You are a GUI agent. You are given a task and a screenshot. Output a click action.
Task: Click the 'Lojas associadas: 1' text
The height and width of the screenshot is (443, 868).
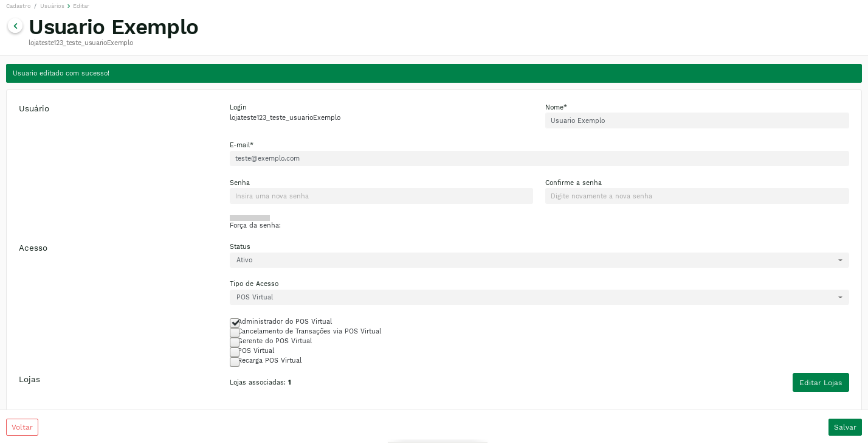[x=260, y=382]
